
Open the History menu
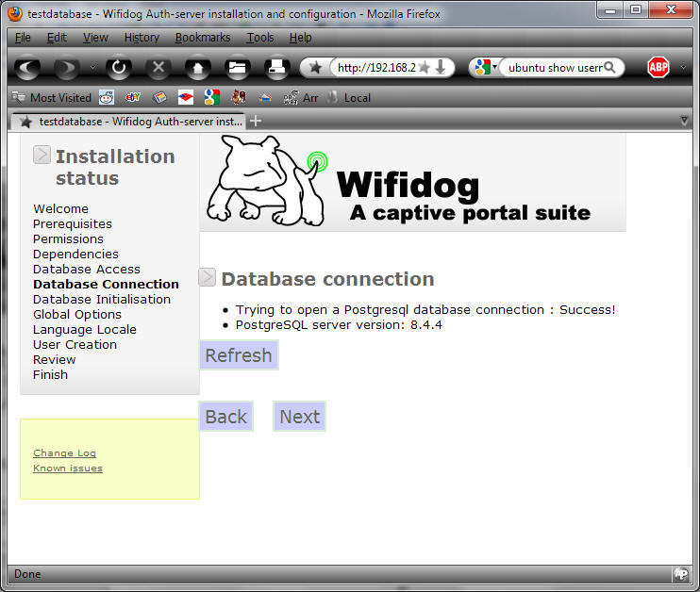point(142,38)
